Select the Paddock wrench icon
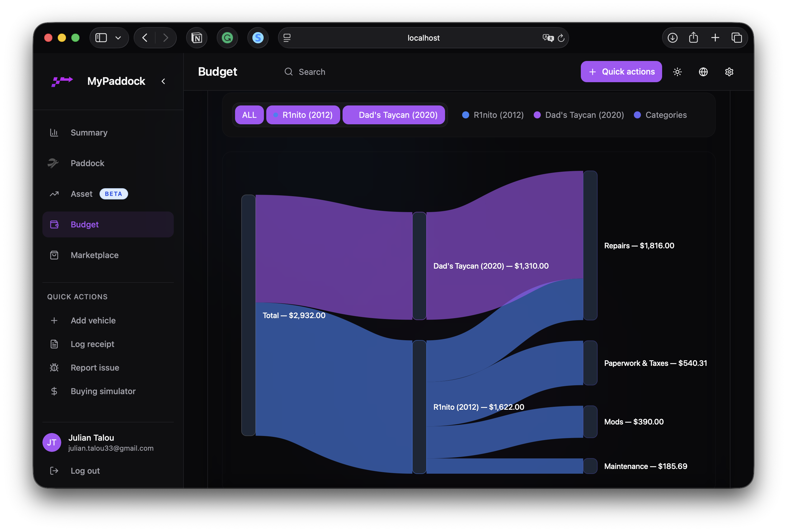 point(54,163)
